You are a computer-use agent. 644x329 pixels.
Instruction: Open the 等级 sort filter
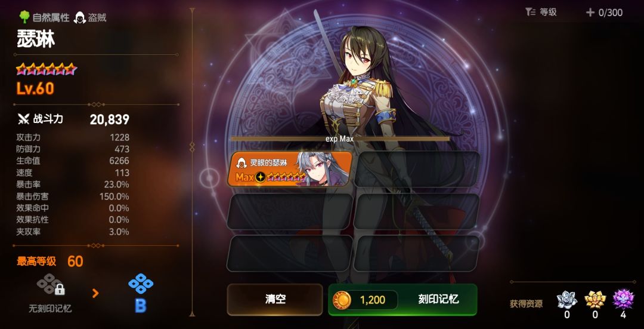pyautogui.click(x=541, y=13)
